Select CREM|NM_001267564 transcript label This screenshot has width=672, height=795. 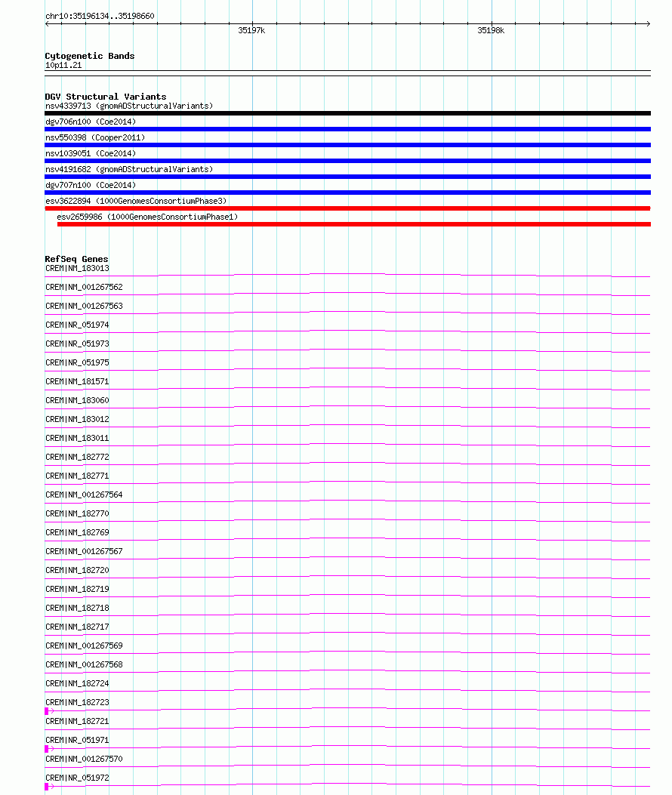(85, 495)
